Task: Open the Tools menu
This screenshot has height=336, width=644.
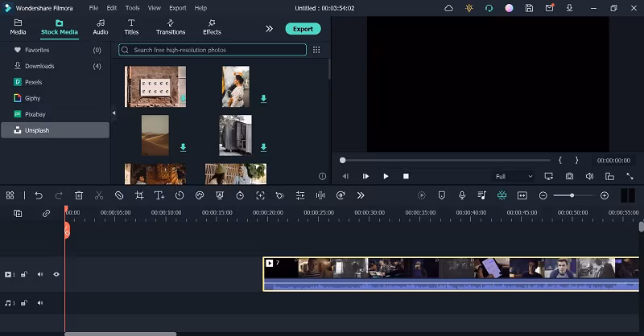Action: (132, 8)
